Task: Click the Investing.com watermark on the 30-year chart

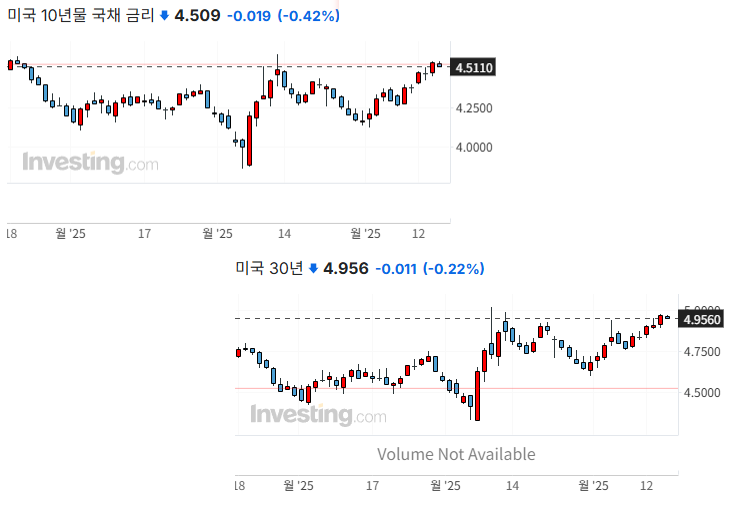Action: click(x=318, y=414)
